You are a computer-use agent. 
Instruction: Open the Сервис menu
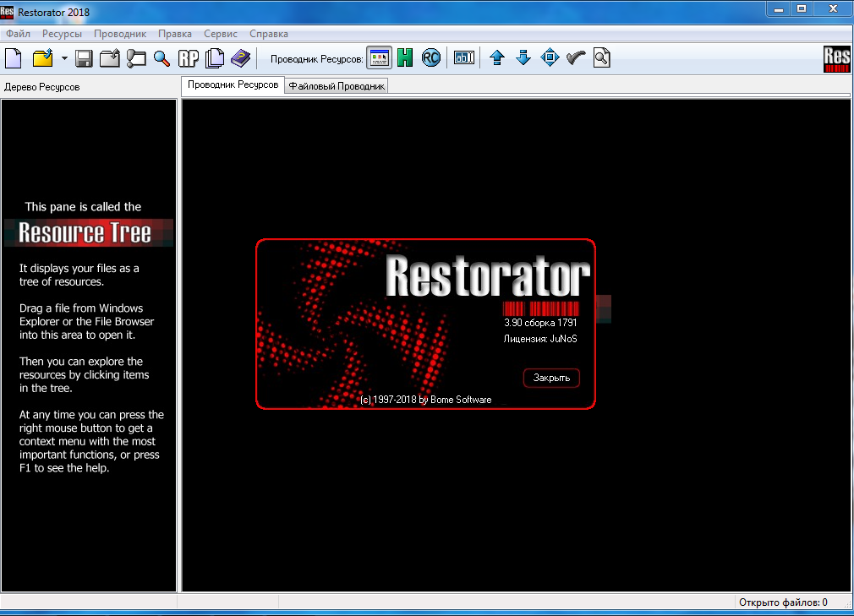point(221,34)
